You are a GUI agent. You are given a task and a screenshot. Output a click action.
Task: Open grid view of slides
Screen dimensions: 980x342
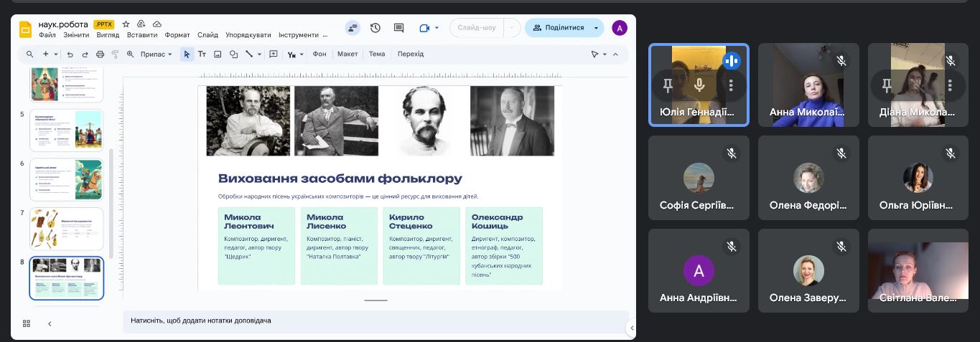(x=27, y=324)
